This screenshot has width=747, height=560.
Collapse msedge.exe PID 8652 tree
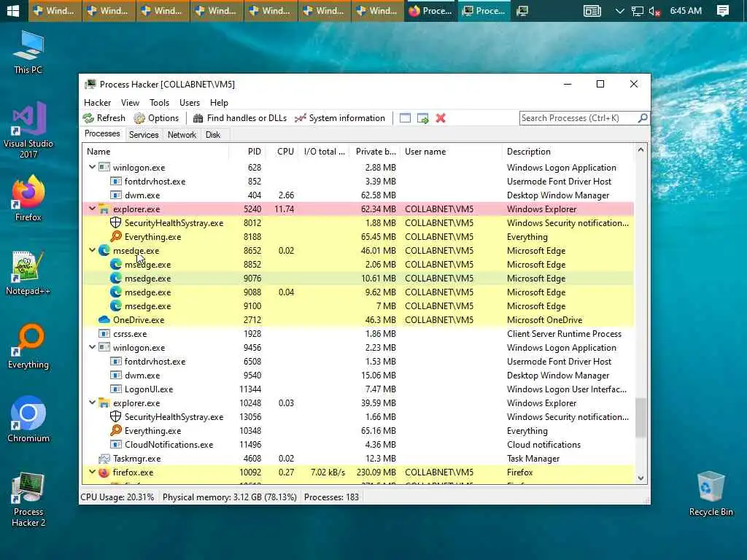[92, 250]
